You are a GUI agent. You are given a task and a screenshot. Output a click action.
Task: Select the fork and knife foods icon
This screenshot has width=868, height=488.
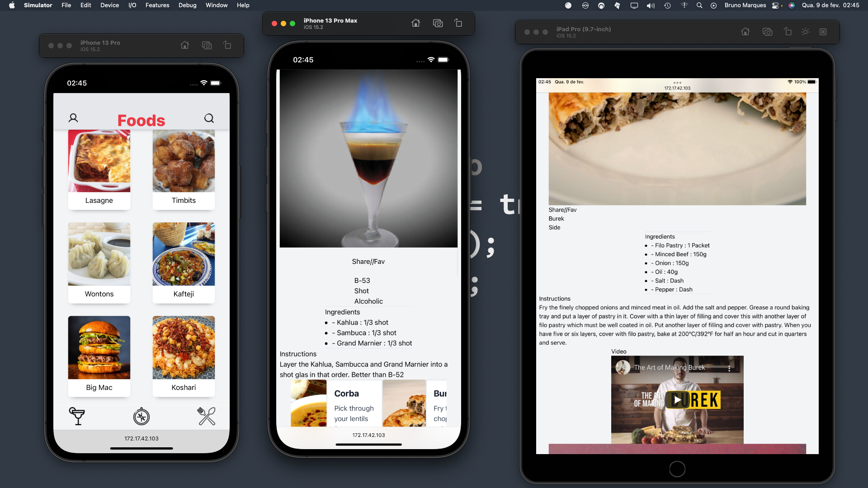[206, 416]
